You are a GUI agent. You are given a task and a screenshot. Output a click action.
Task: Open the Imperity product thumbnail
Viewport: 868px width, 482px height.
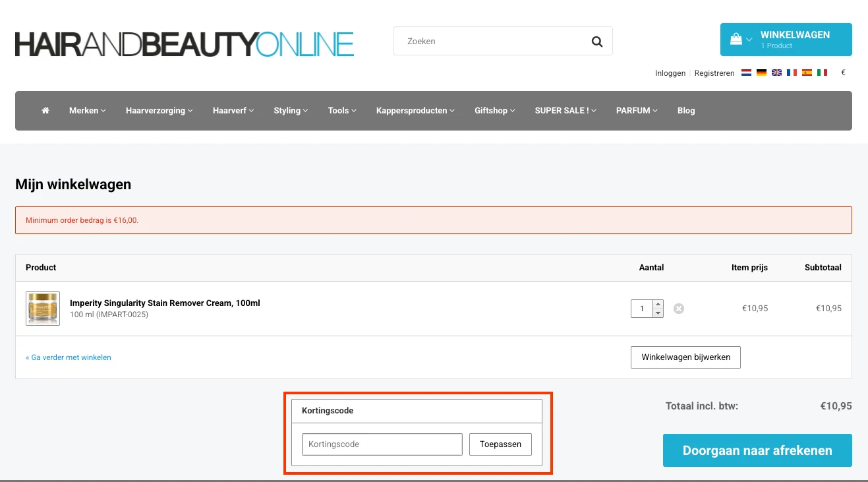click(43, 309)
